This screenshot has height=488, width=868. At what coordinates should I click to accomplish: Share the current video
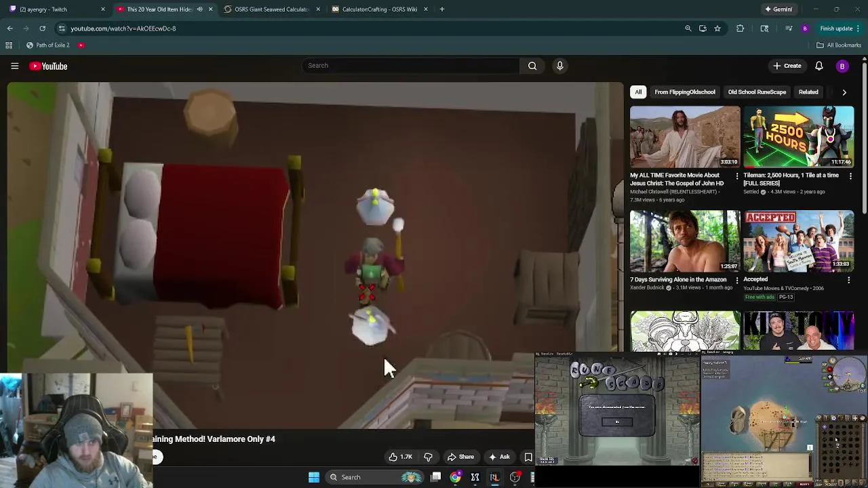[x=460, y=457]
